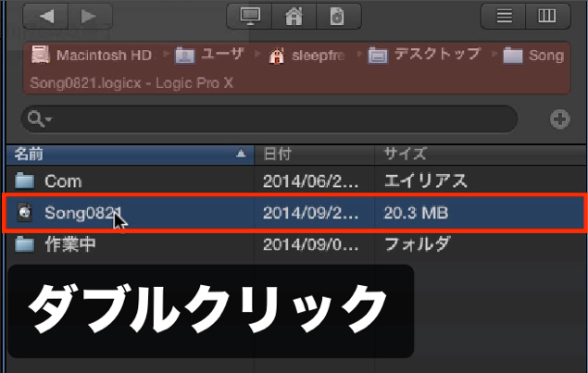Click the 作業中 folder icon
Screen dimensions: 588x373
pos(24,244)
